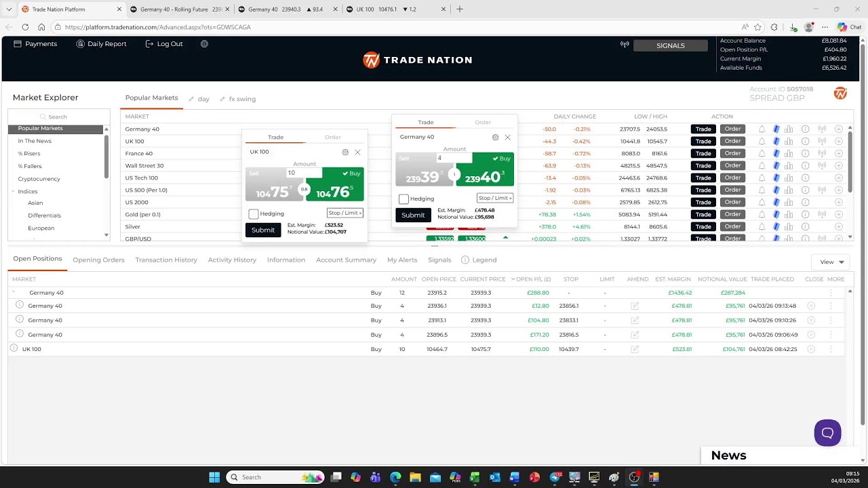The width and height of the screenshot is (868, 488).
Task: Click Amount field in Germany 40 ticket
Action: click(x=454, y=158)
